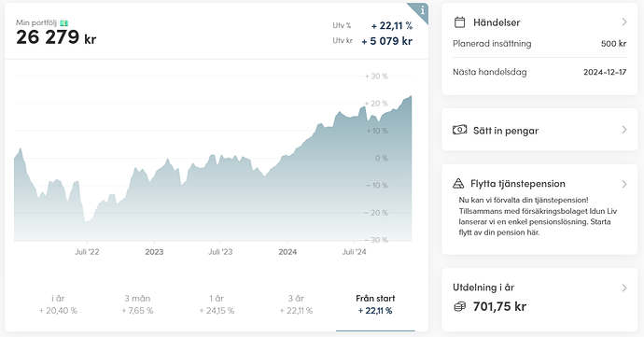Click the coins icon beside 701,75 kr

459,306
